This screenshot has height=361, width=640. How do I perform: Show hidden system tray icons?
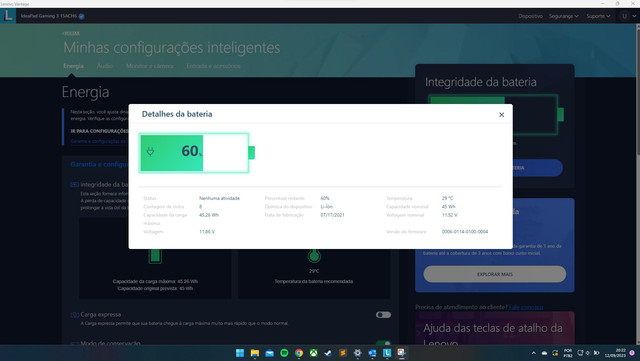[533, 353]
